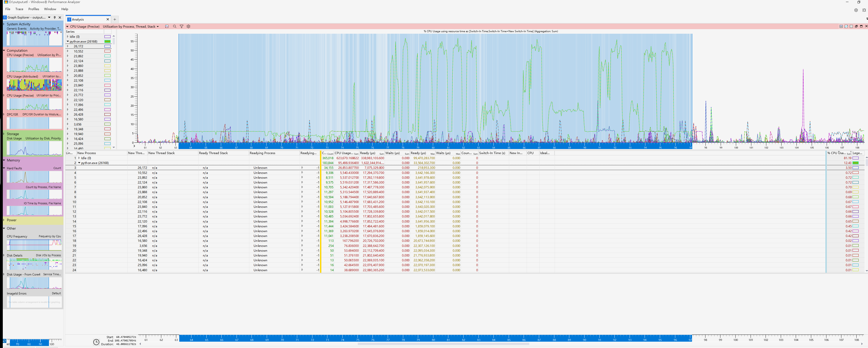Click the filter funnel icon
The image size is (868, 348).
[181, 26]
